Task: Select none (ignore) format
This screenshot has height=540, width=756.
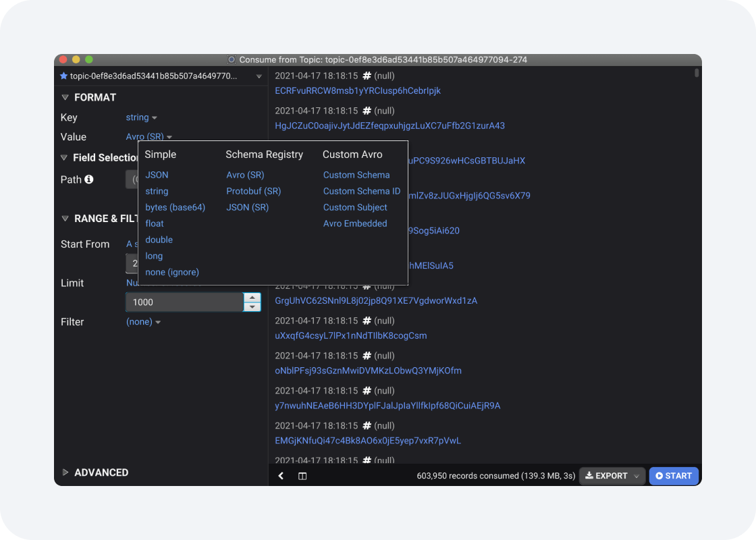Action: click(x=172, y=273)
